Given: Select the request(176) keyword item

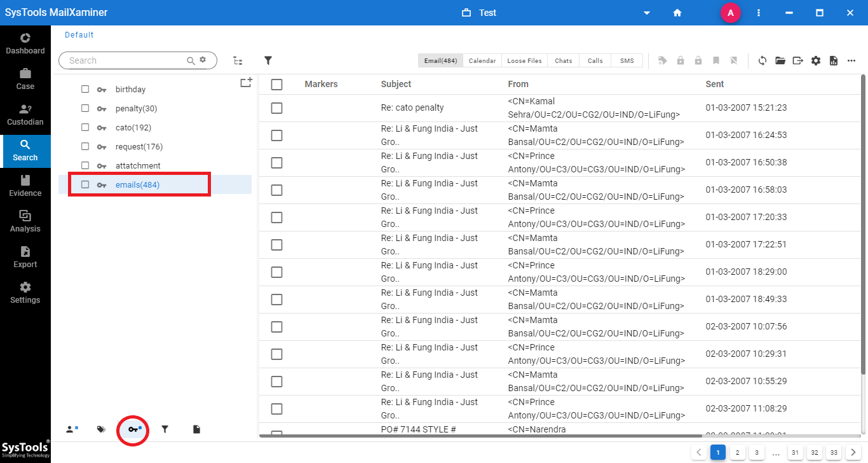Looking at the screenshot, I should coord(139,146).
